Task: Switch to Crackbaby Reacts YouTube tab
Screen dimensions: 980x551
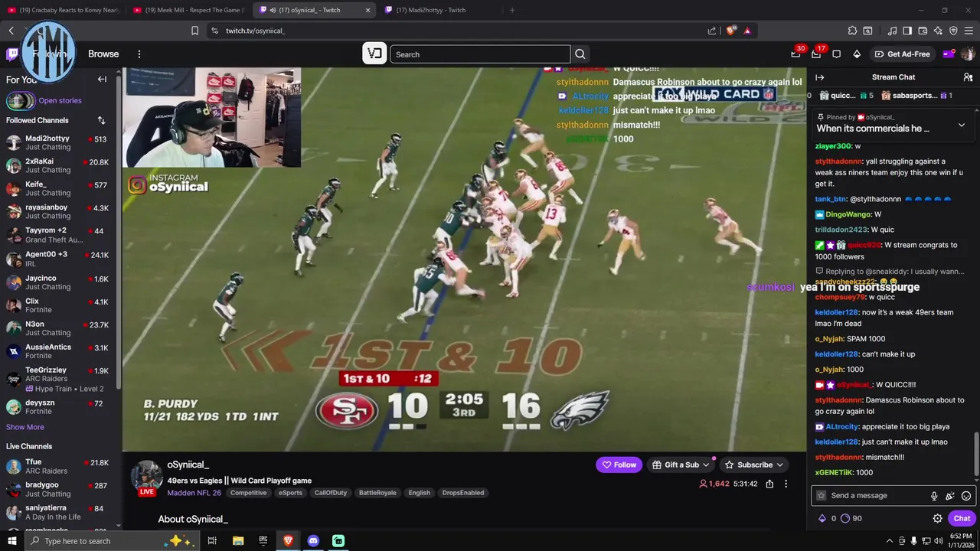Action: pos(64,10)
